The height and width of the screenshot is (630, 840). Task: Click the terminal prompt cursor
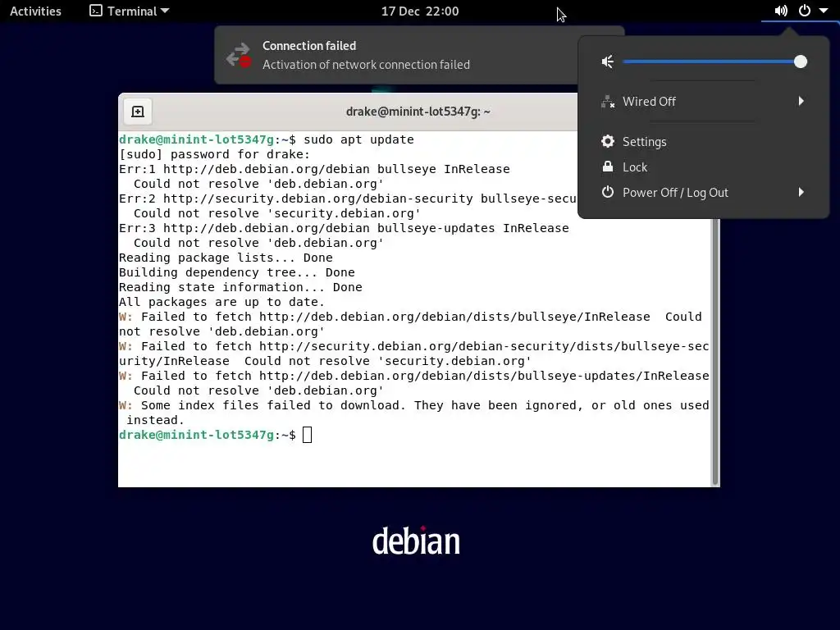tap(307, 435)
